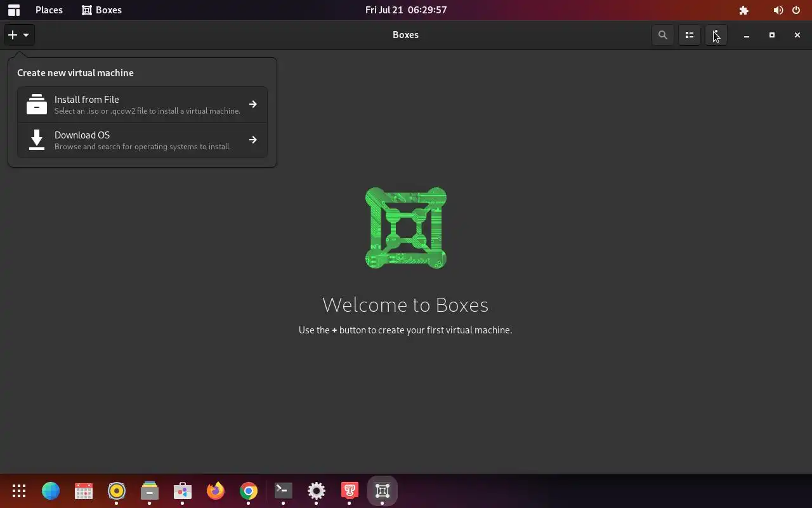Open the Settings gear in the dock
Screen dimensions: 812x508
(x=317, y=491)
